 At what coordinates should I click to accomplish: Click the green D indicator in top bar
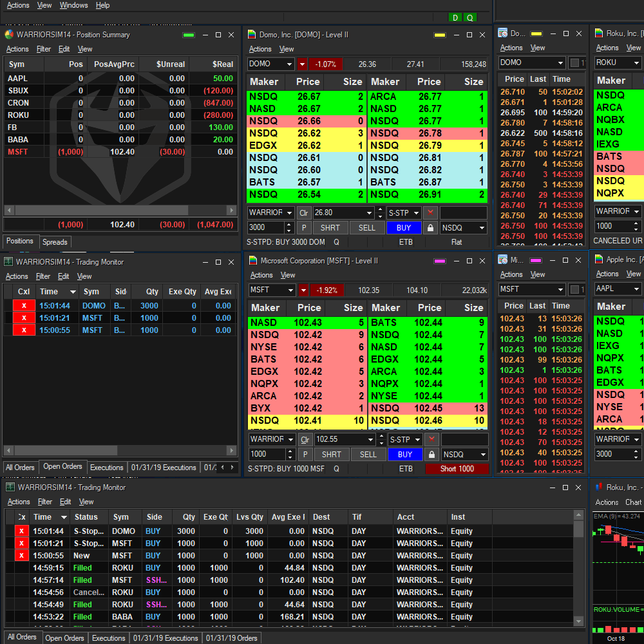click(x=456, y=17)
